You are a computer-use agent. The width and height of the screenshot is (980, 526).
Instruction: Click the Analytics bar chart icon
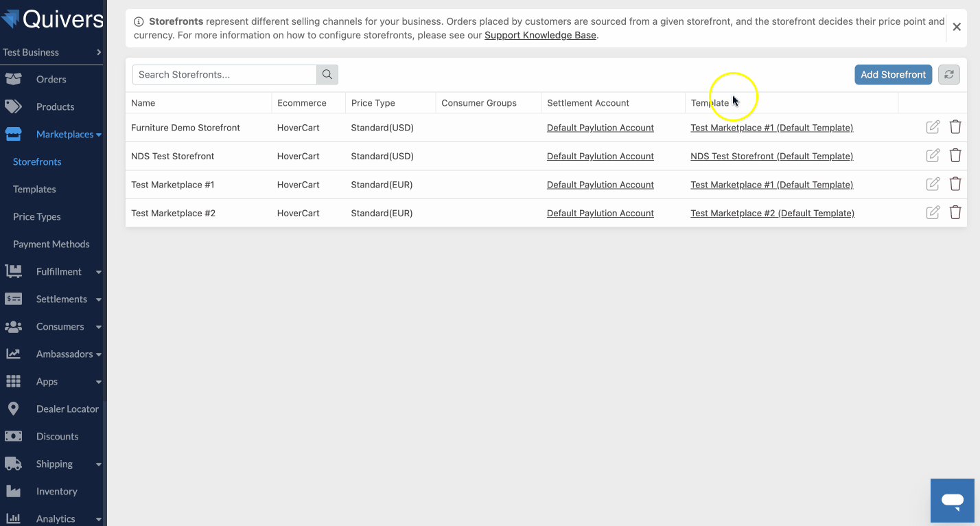pos(13,518)
